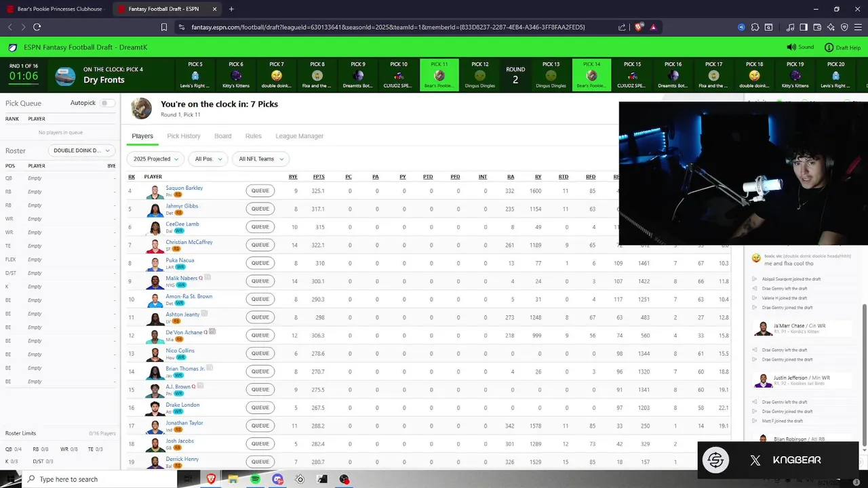This screenshot has height=488, width=868.
Task: Open the All NFL Teams dropdown
Action: coord(260,159)
